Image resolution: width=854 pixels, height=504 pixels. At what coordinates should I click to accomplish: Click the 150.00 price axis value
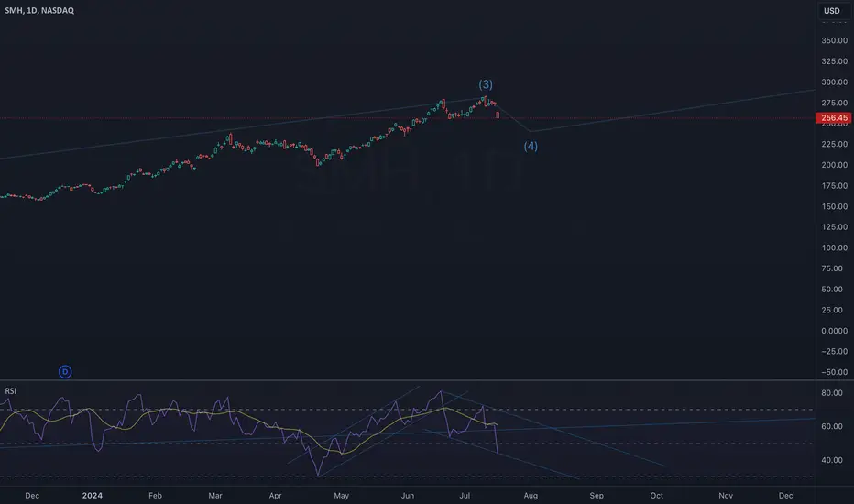835,206
